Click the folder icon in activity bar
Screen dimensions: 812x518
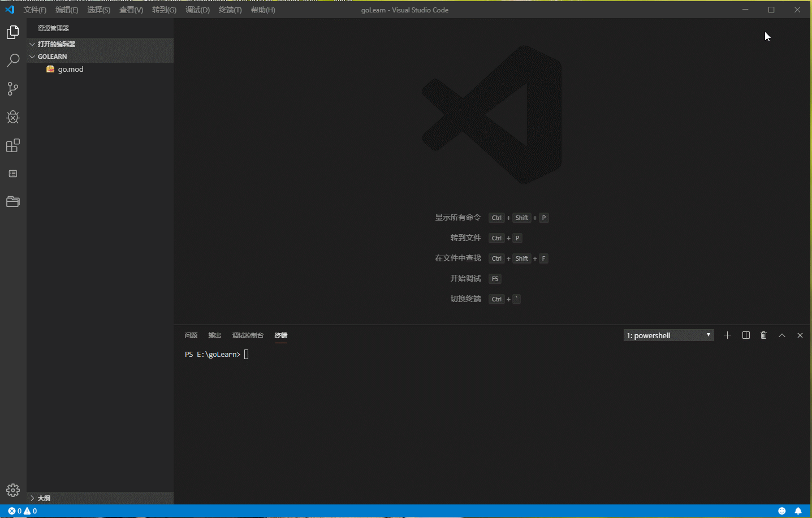click(x=13, y=202)
